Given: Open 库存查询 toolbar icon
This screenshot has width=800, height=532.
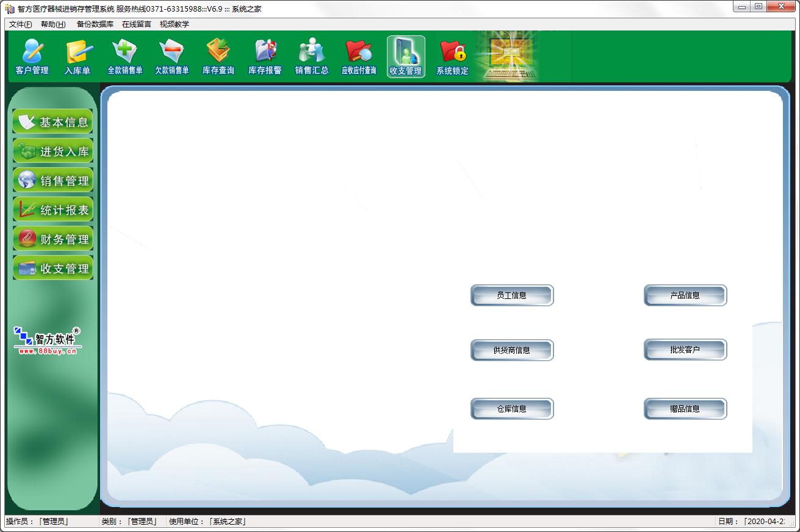Looking at the screenshot, I should 218,57.
